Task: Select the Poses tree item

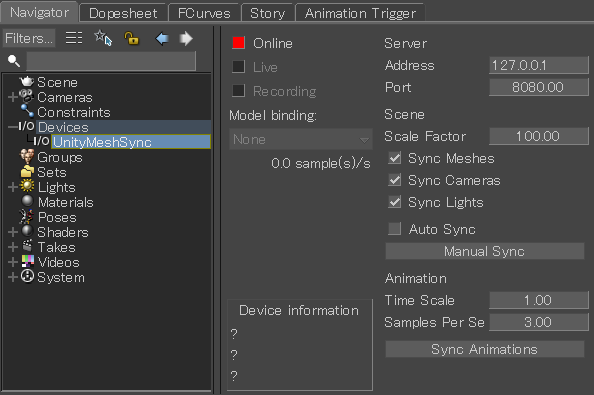Action: pyautogui.click(x=57, y=217)
